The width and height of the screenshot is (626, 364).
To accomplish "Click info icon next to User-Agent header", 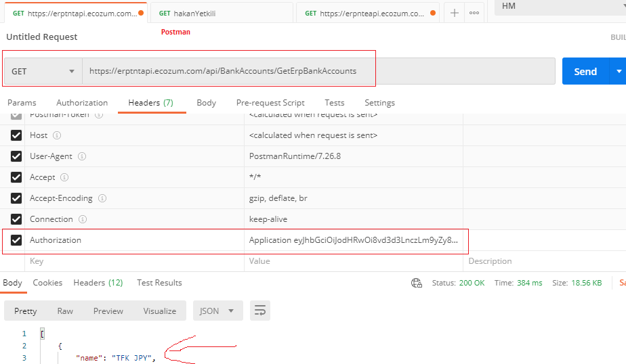I will tap(82, 156).
